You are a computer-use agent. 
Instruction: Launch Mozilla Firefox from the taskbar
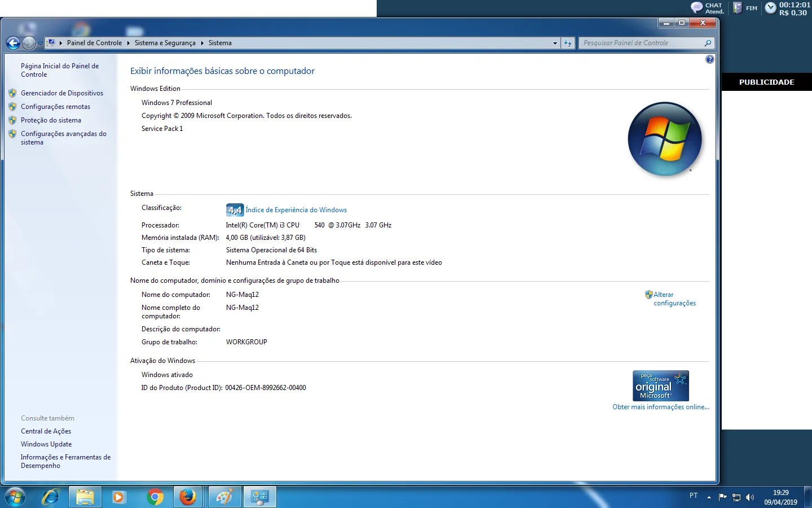(x=188, y=497)
